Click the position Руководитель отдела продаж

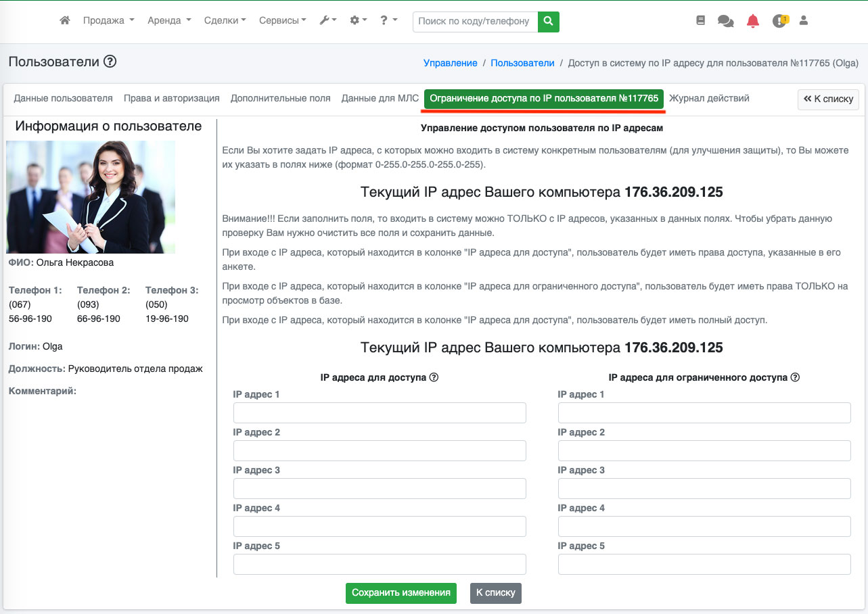(135, 369)
